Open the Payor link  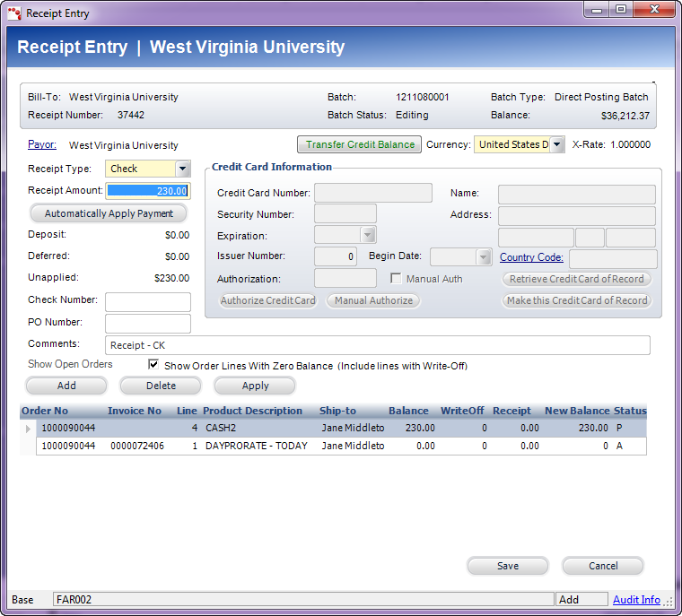point(42,144)
